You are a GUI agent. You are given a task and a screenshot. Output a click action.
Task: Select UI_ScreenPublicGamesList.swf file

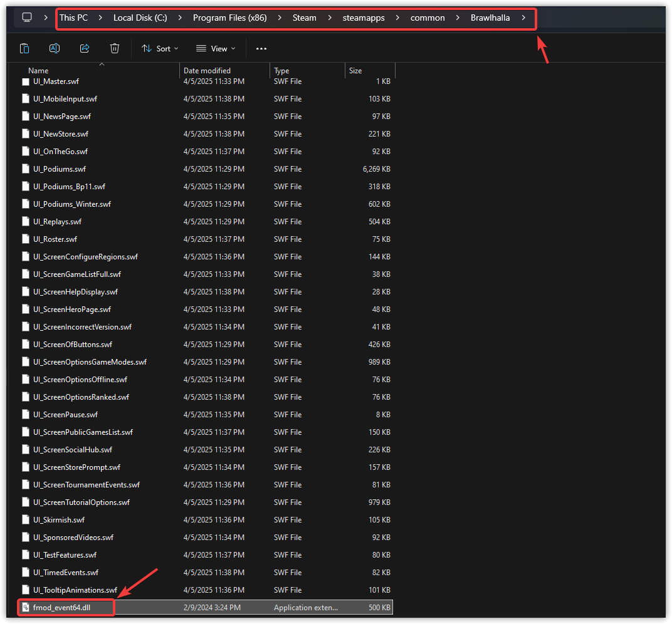tap(83, 432)
